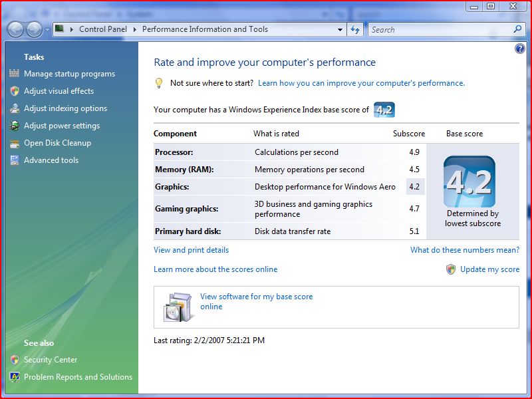Open Security Center

click(51, 360)
